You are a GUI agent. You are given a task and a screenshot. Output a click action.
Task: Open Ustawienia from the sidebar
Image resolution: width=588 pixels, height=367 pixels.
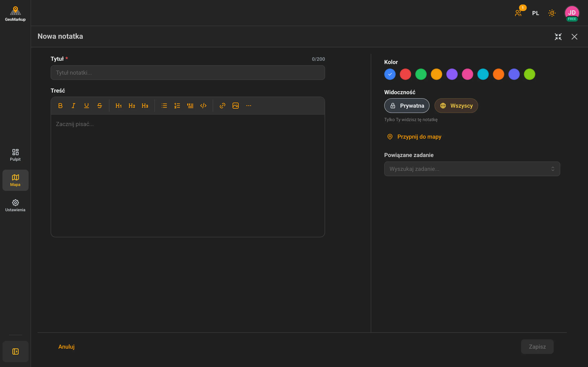(x=15, y=206)
